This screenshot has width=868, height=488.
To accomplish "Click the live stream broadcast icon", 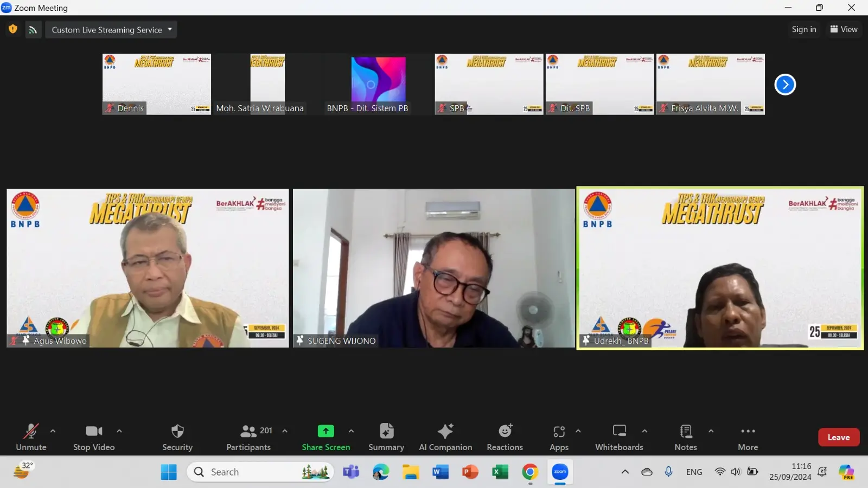I will pos(33,30).
